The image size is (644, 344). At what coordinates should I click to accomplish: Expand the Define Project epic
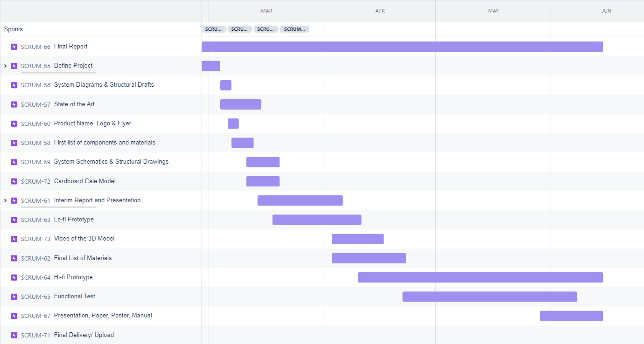[5, 66]
